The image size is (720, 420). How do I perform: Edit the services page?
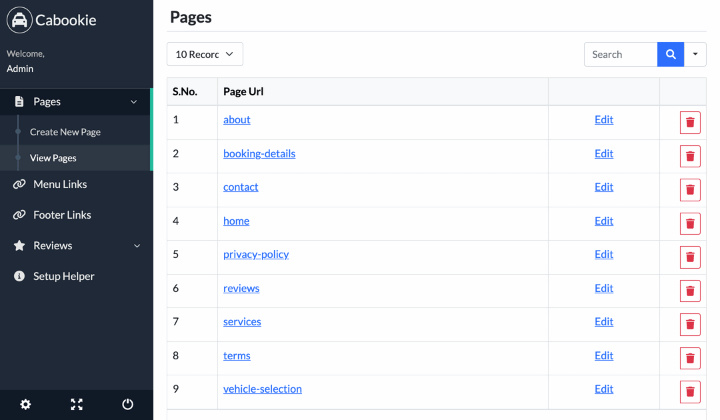[604, 322]
